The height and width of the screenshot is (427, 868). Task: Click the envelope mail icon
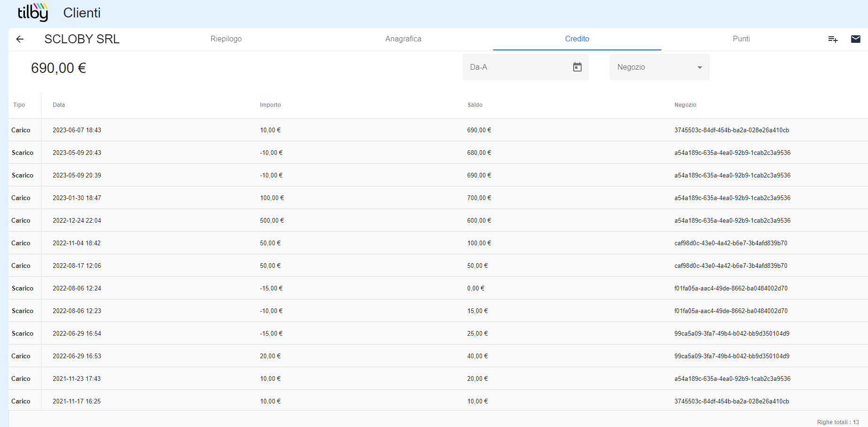click(x=856, y=39)
